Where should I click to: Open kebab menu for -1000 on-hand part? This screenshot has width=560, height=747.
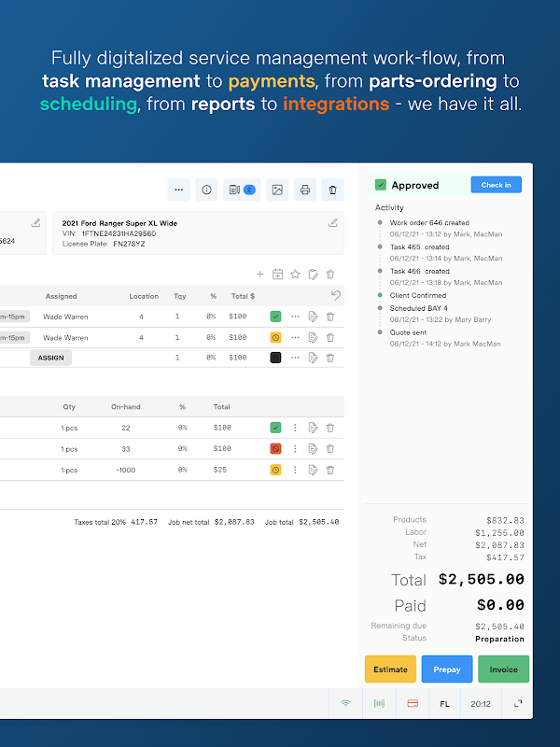click(x=295, y=470)
